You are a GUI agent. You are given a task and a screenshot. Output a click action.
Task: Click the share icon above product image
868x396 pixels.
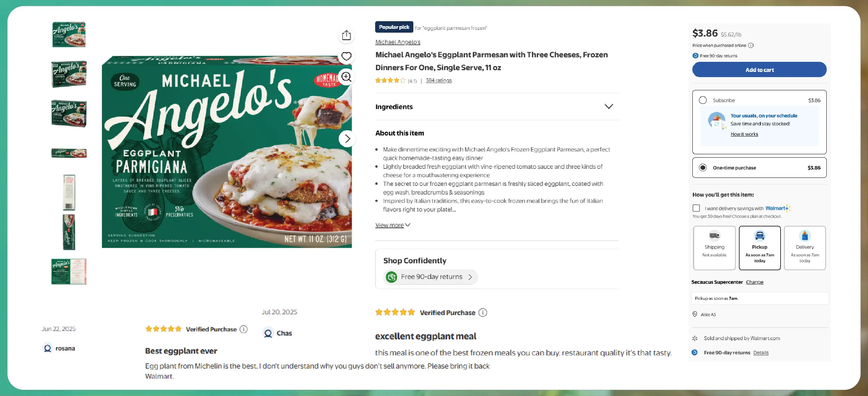[x=346, y=35]
